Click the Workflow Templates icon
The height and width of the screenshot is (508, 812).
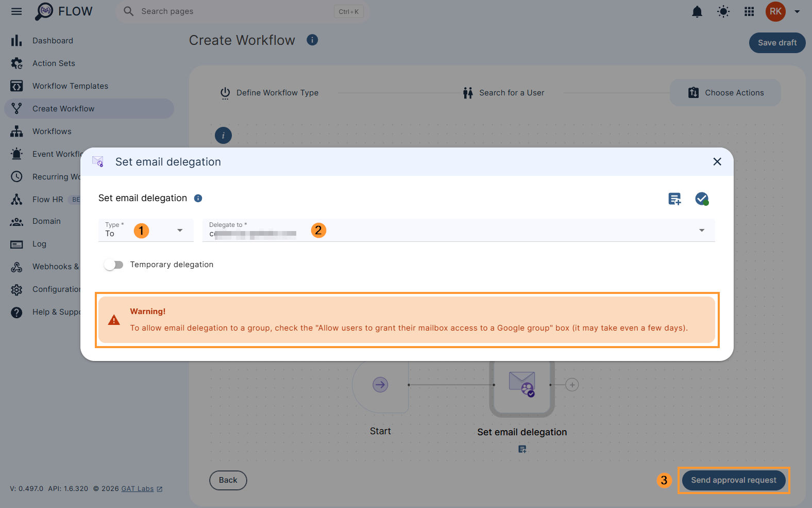(16, 86)
